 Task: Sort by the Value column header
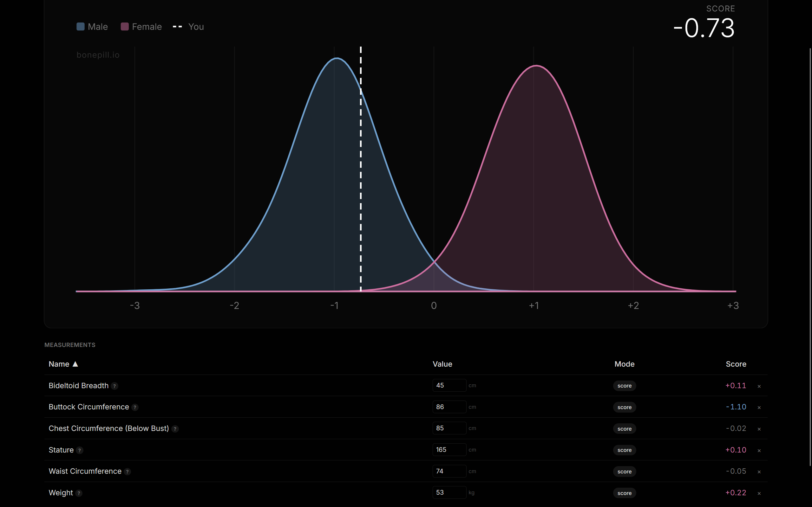(x=442, y=364)
